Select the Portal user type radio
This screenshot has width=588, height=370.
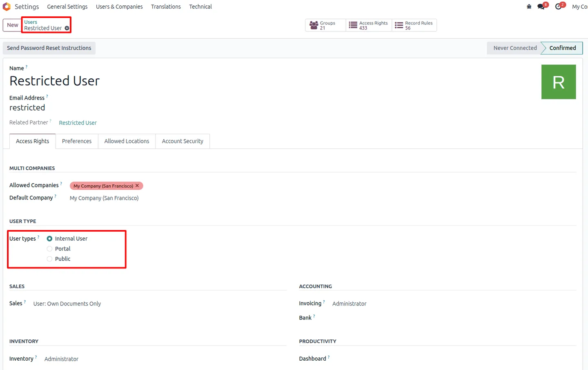point(49,249)
